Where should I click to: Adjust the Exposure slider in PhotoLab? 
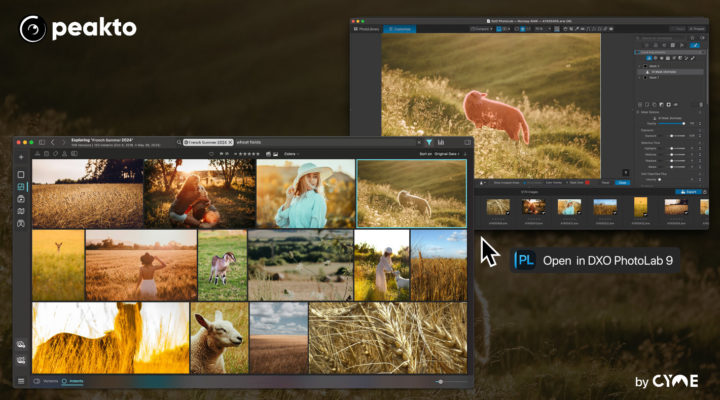point(671,136)
